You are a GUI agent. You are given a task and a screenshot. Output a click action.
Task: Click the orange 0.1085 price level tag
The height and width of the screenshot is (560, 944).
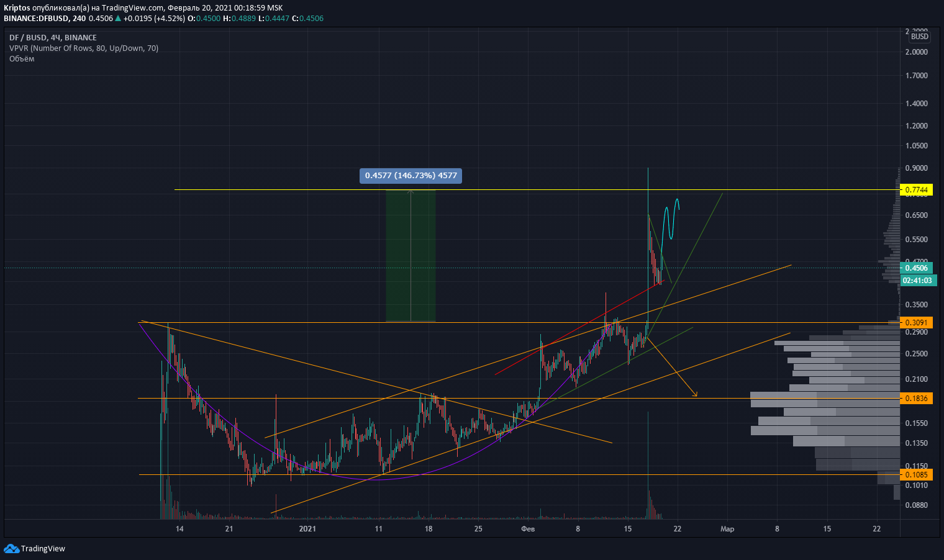tap(916, 475)
